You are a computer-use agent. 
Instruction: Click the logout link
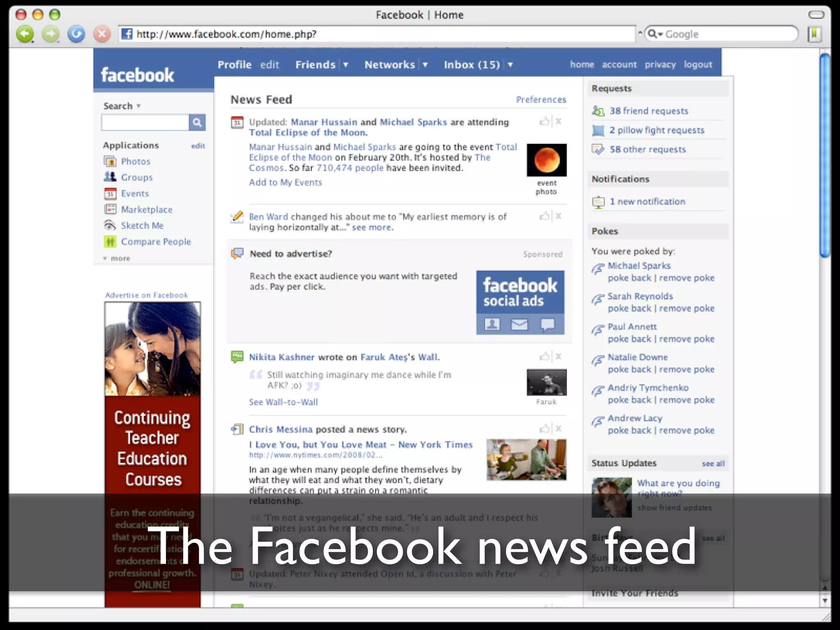tap(698, 65)
